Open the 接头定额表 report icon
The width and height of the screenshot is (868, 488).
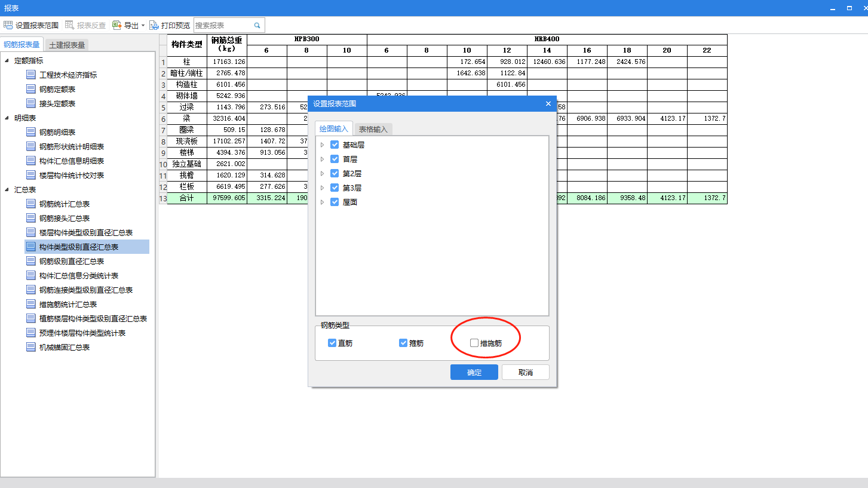(x=31, y=103)
